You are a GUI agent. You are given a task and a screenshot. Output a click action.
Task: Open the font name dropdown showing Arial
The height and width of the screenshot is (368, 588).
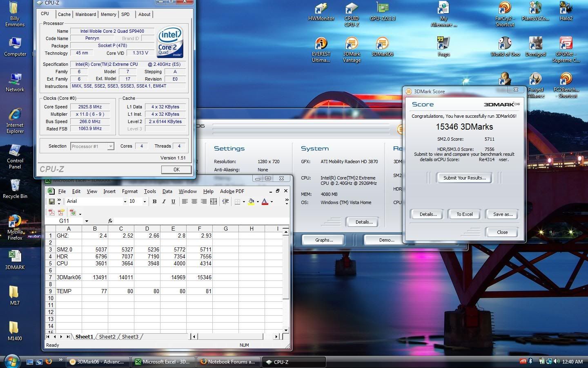(x=125, y=202)
